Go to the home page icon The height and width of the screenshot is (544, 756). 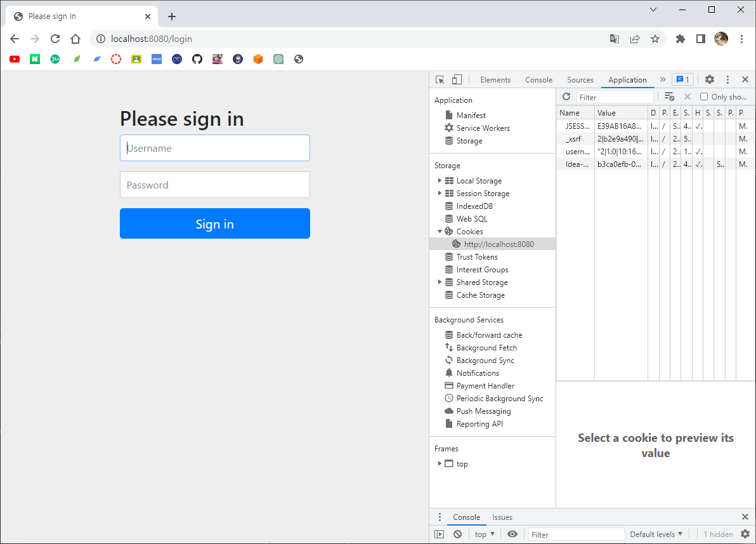[x=75, y=39]
